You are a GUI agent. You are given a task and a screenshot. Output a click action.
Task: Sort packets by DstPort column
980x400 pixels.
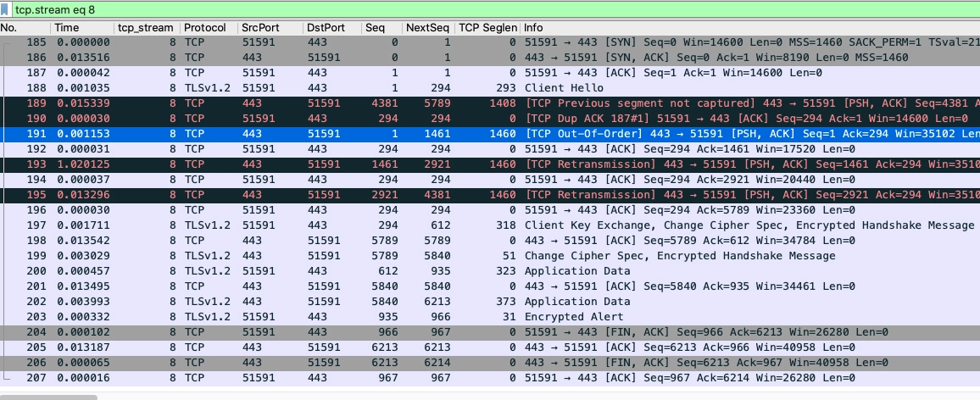click(x=331, y=27)
